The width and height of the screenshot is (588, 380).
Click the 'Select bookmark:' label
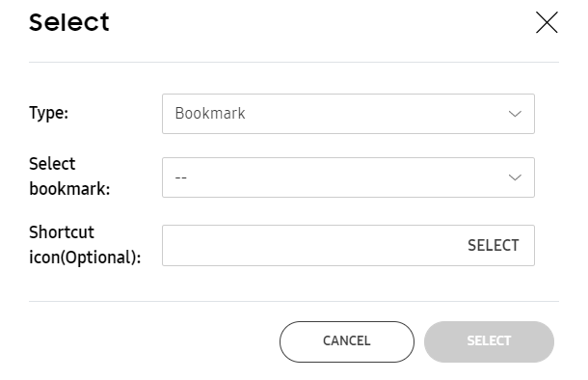[x=69, y=176]
